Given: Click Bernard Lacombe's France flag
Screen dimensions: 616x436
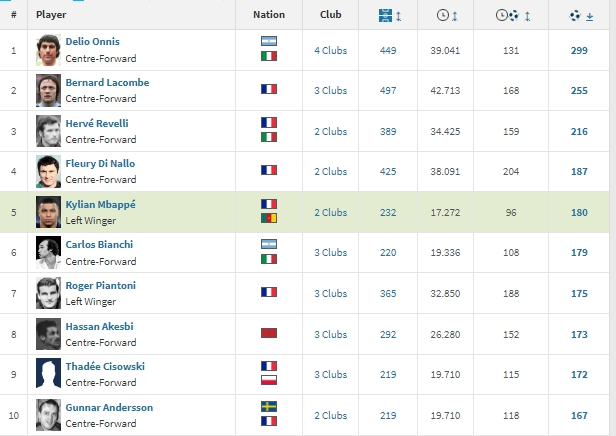Looking at the screenshot, I should click(269, 90).
